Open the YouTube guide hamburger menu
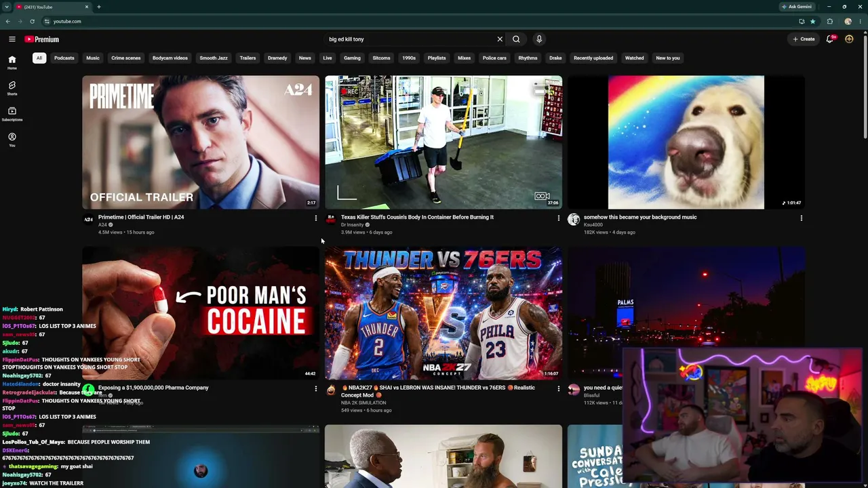The height and width of the screenshot is (488, 868). 12,39
